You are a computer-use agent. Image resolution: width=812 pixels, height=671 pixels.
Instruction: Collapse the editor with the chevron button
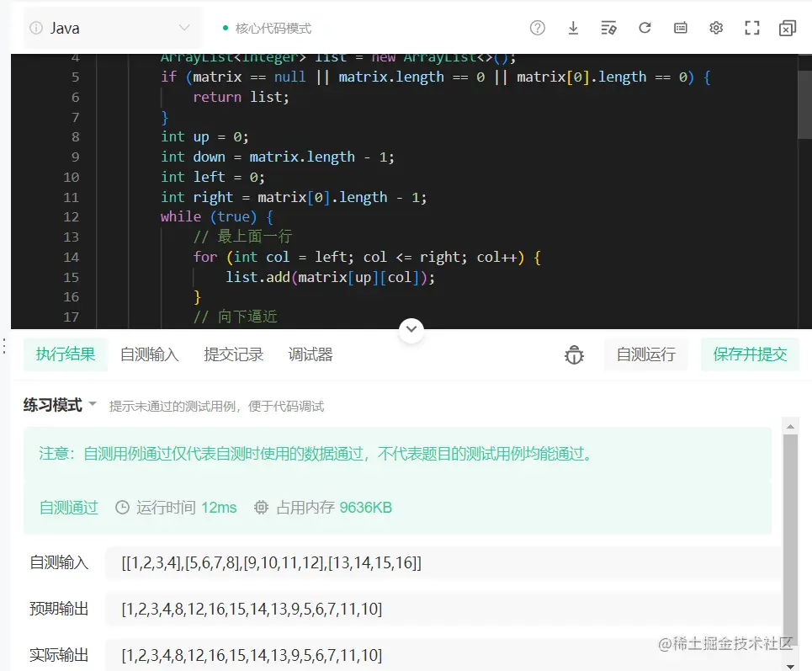411,329
